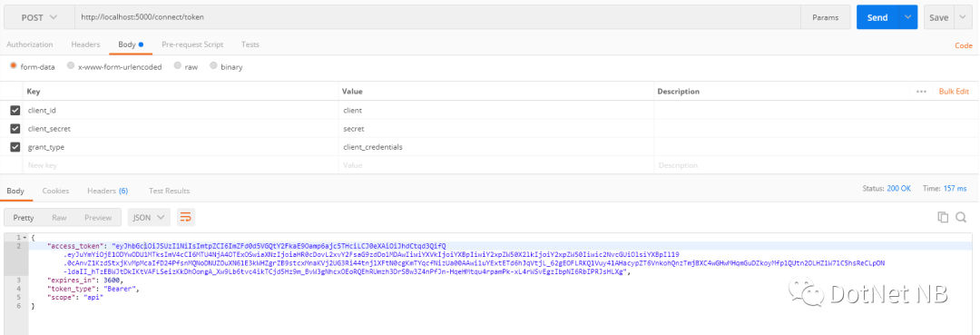Select the binary body option

[226, 66]
